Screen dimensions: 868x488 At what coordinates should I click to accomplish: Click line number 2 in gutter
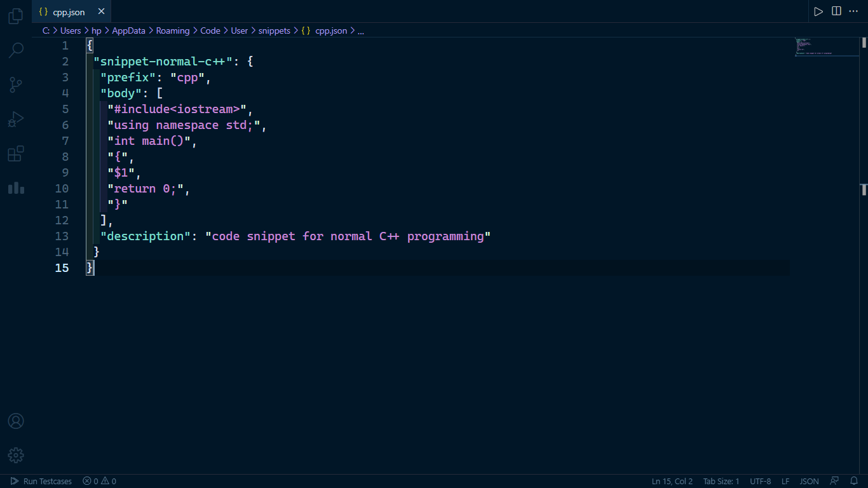pos(65,62)
